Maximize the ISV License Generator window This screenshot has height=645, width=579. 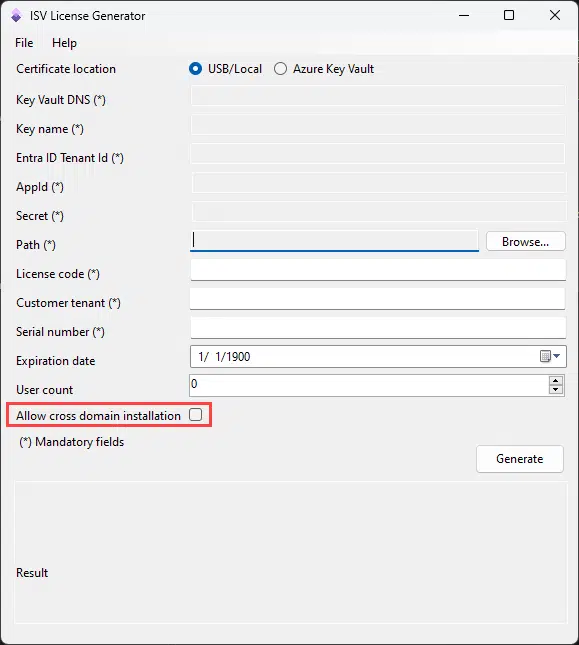click(509, 16)
